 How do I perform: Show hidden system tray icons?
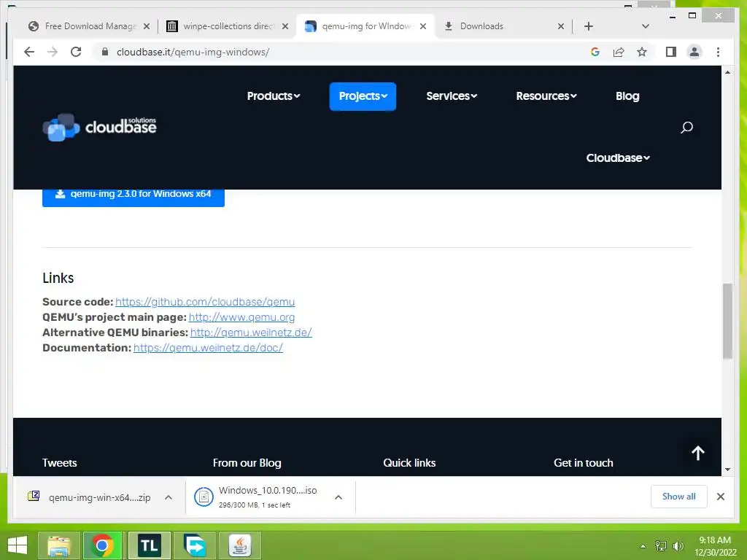click(643, 546)
